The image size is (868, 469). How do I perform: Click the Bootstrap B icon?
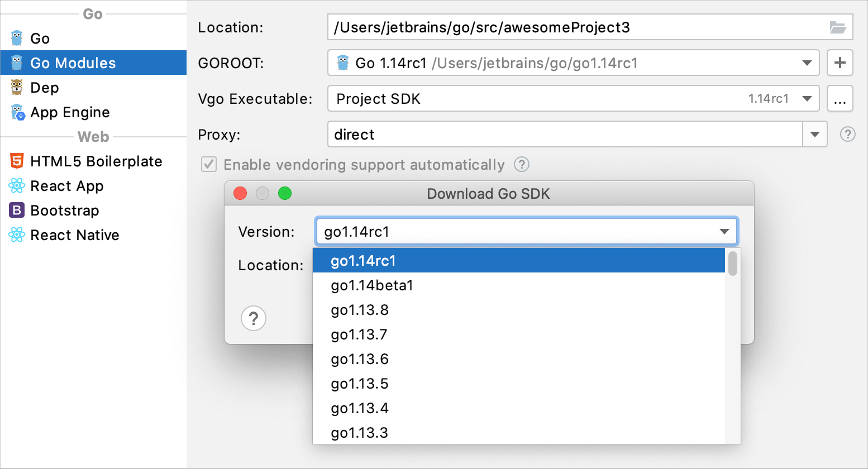click(17, 210)
